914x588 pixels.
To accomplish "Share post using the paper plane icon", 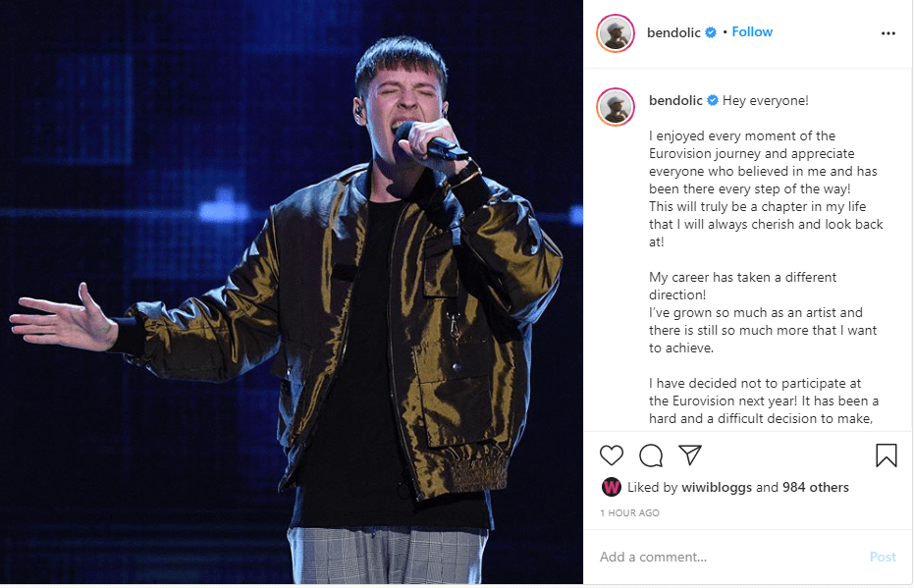I will pyautogui.click(x=689, y=454).
